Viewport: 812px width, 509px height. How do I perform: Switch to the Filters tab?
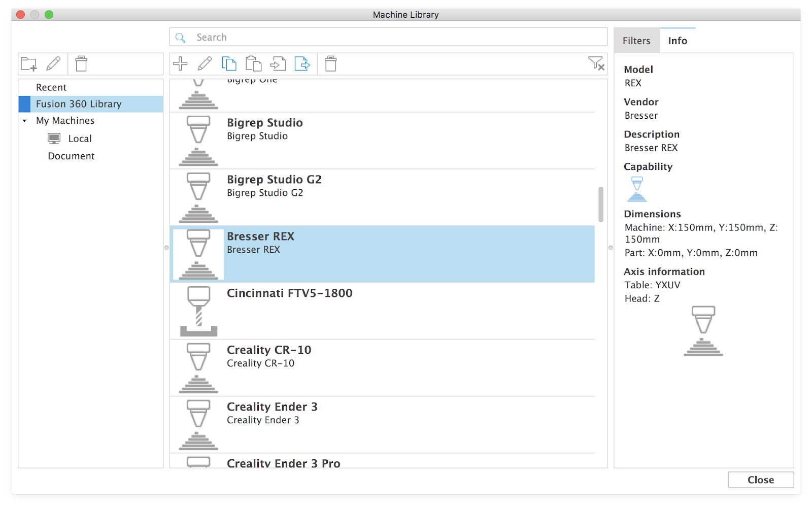coord(636,41)
